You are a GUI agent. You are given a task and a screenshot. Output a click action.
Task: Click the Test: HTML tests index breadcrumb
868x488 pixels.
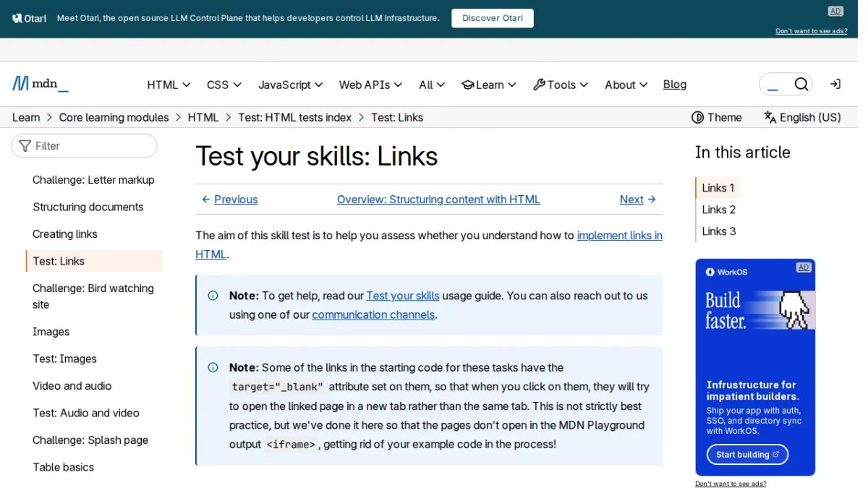295,117
